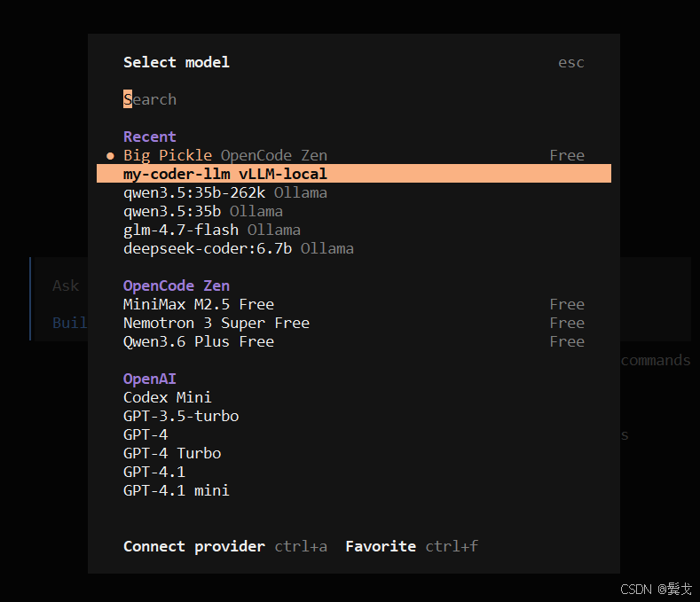Select Big Pickle OpenCode Zen model

tap(354, 155)
